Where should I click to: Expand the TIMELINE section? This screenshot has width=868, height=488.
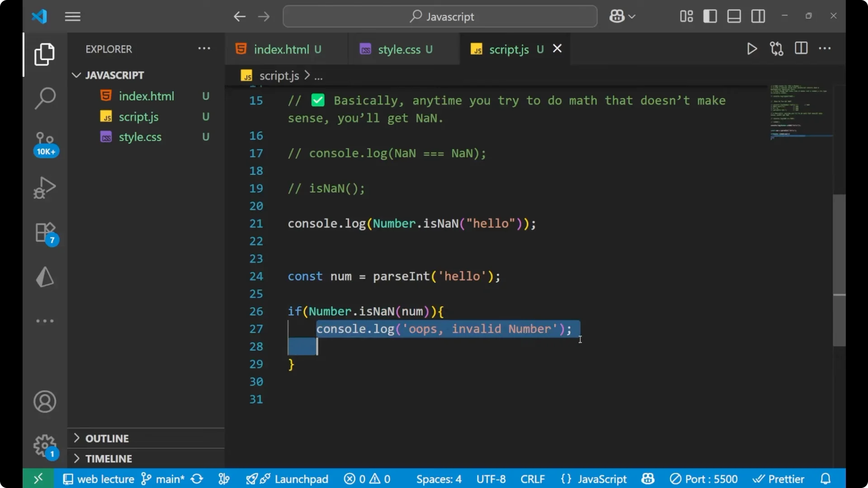click(x=109, y=458)
